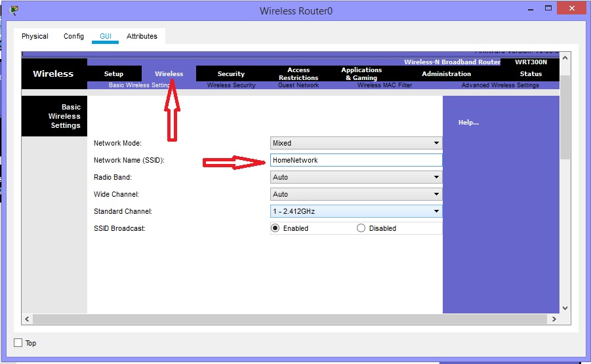This screenshot has height=364, width=591.
Task: Enable the Top checkbox
Action: point(18,343)
